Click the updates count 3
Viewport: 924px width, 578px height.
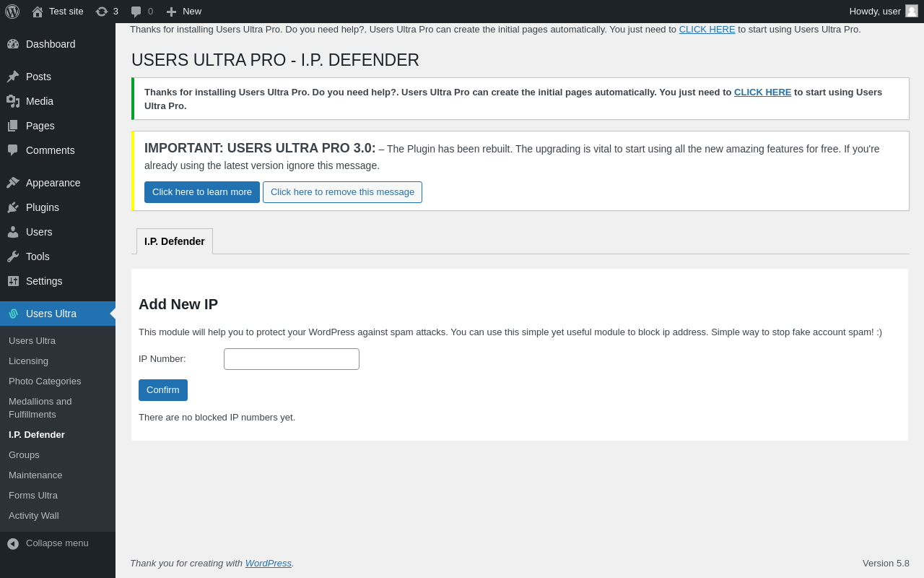point(115,12)
